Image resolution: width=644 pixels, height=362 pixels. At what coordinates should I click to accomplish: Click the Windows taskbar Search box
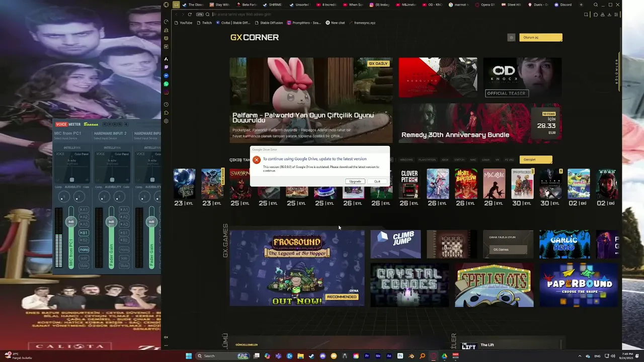pos(222,356)
